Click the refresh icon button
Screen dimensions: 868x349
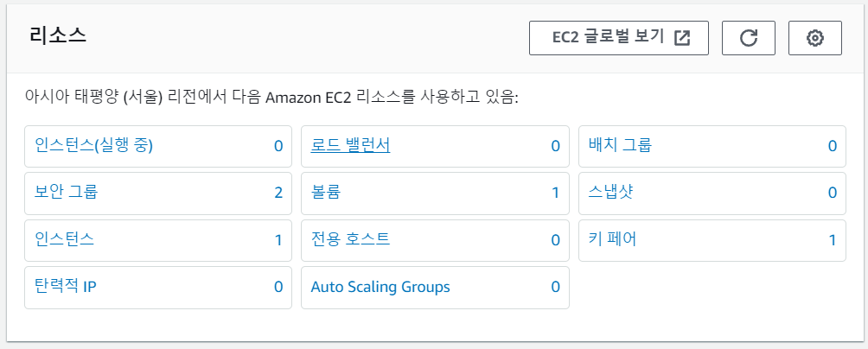pyautogui.click(x=749, y=38)
